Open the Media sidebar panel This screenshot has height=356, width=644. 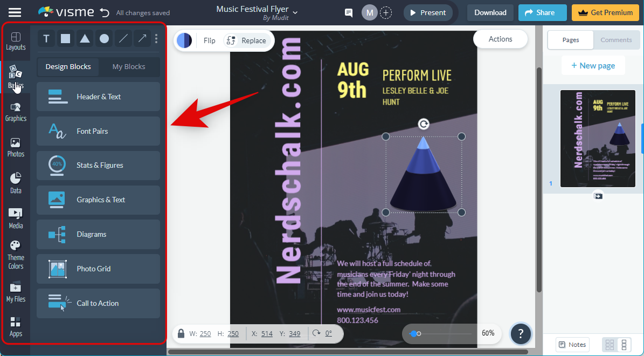(x=16, y=218)
